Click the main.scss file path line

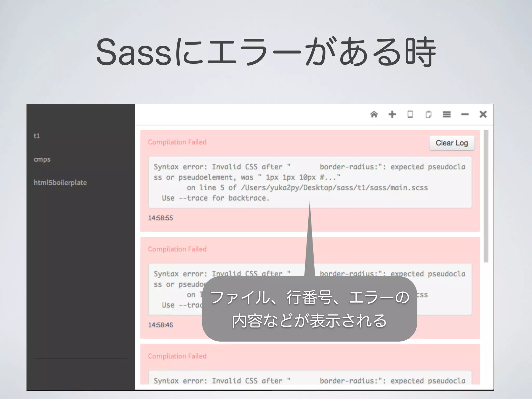click(307, 188)
